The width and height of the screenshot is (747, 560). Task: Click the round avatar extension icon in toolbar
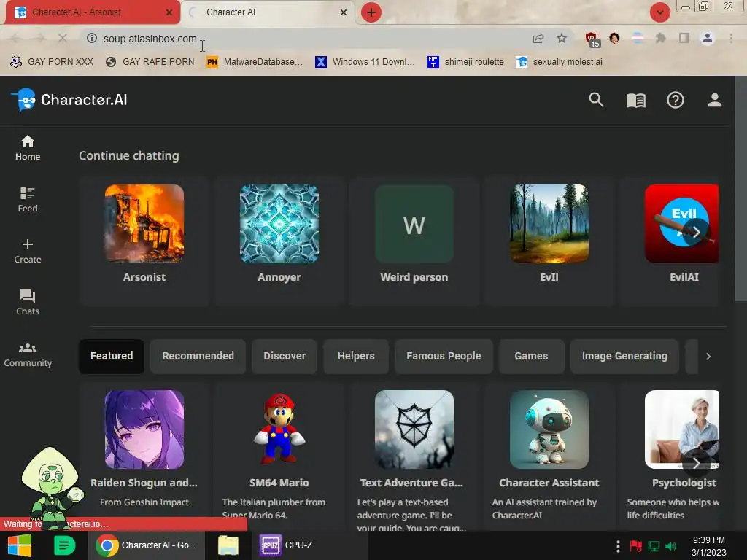click(x=614, y=38)
